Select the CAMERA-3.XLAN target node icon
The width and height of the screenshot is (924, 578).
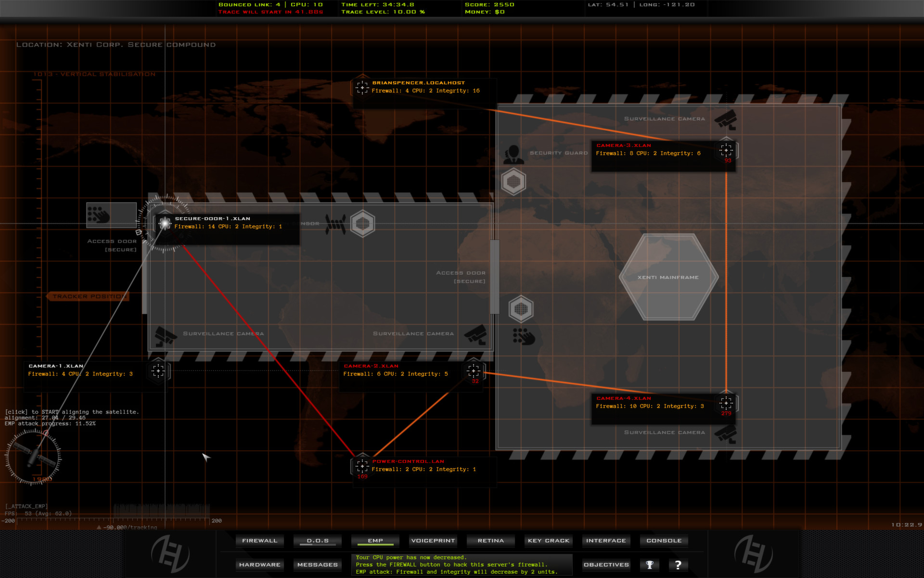click(726, 150)
